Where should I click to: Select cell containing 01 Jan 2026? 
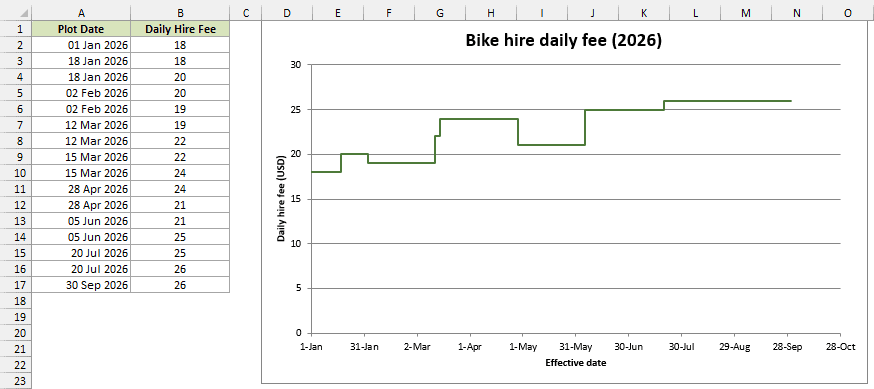[x=81, y=45]
